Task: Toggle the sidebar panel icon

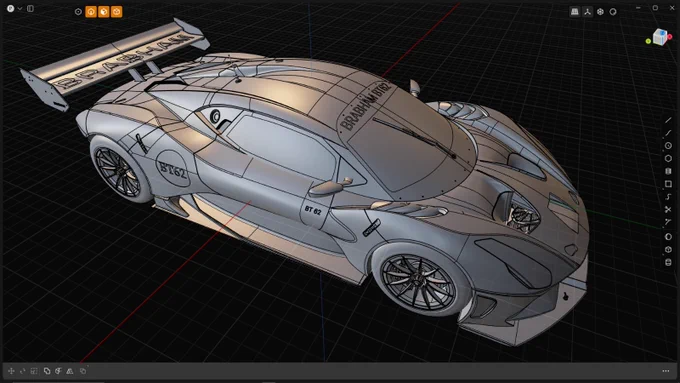Action: click(30, 8)
